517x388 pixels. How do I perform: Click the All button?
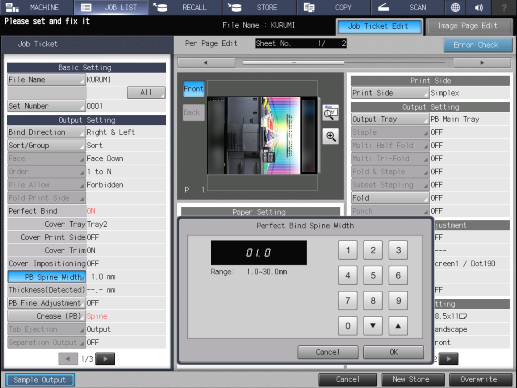click(x=146, y=92)
